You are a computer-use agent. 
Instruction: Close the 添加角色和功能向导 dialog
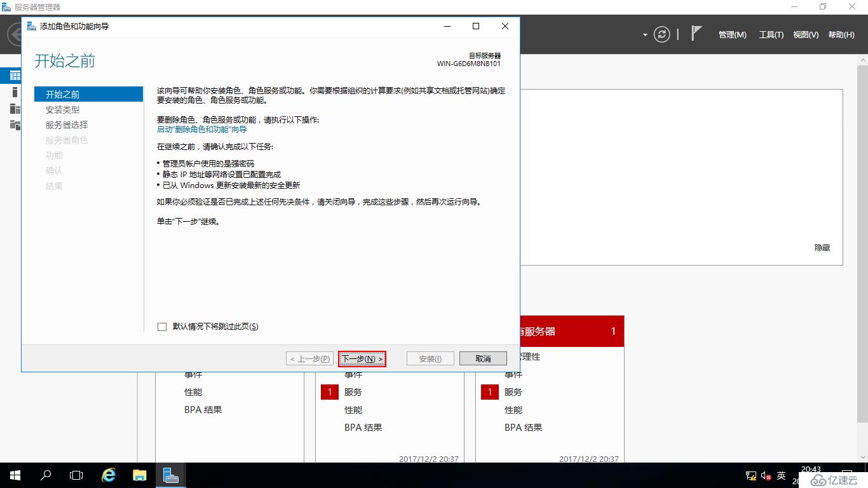[505, 26]
